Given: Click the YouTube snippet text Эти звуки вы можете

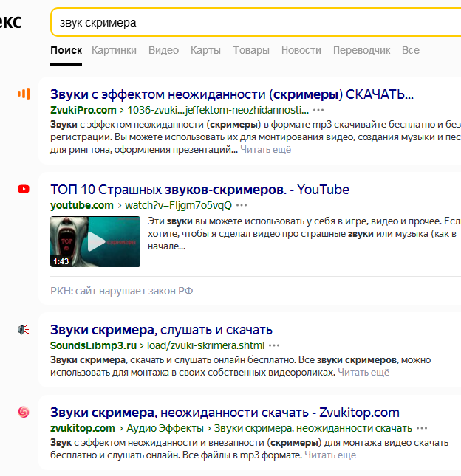Looking at the screenshot, I should tap(304, 234).
